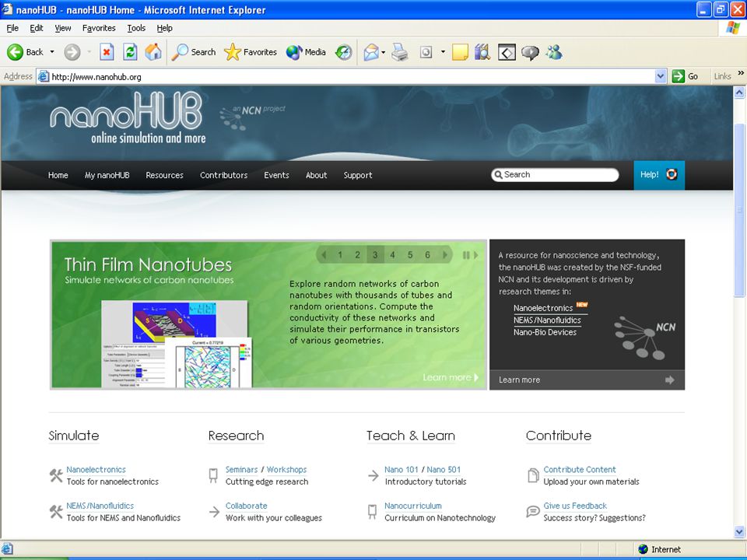
Task: Expand the Forward button history dropdown
Action: [x=89, y=52]
